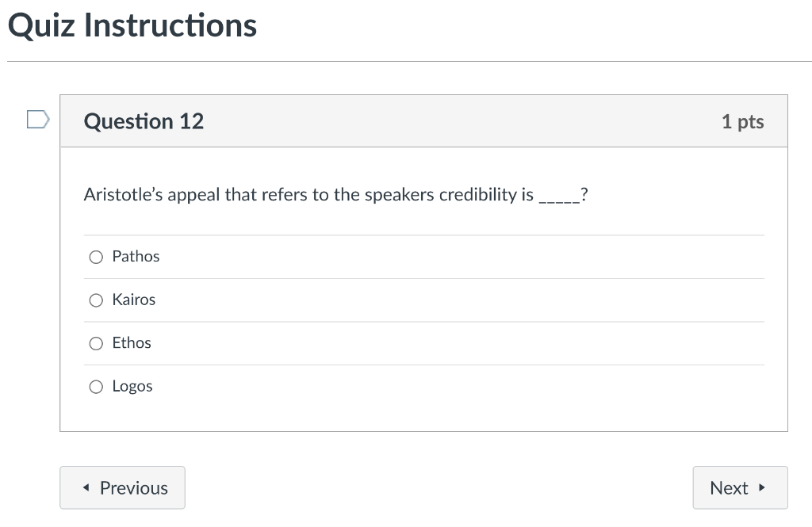Click the arrowhead glyph in the Previous button

(x=86, y=488)
